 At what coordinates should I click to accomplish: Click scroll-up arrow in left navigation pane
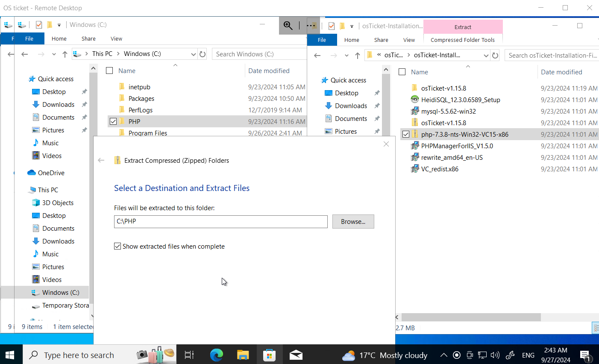[x=93, y=68]
